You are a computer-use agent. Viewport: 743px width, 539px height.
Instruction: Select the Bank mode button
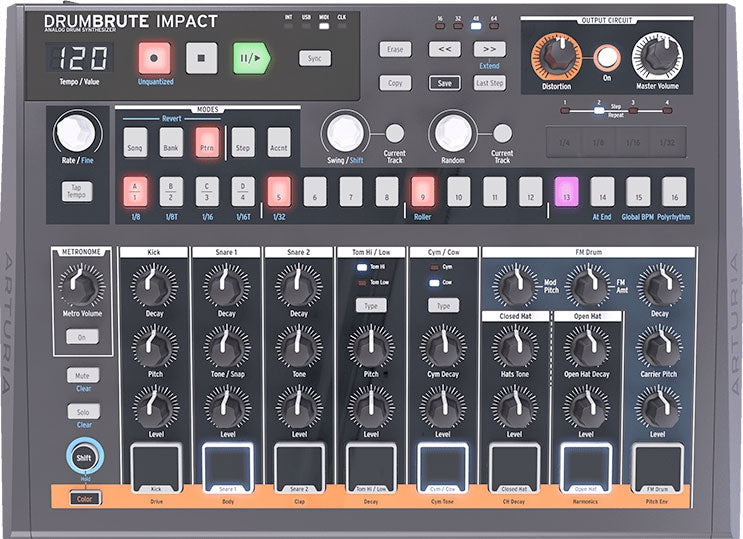click(171, 142)
